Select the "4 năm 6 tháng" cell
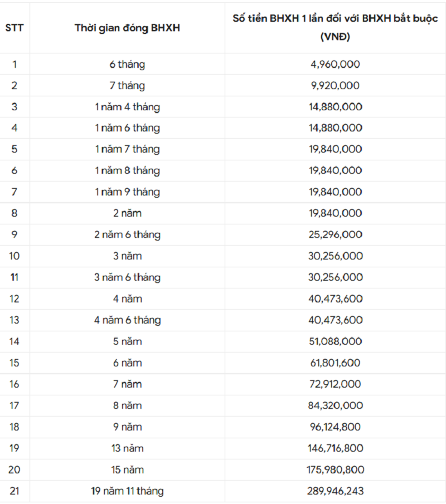 (127, 320)
